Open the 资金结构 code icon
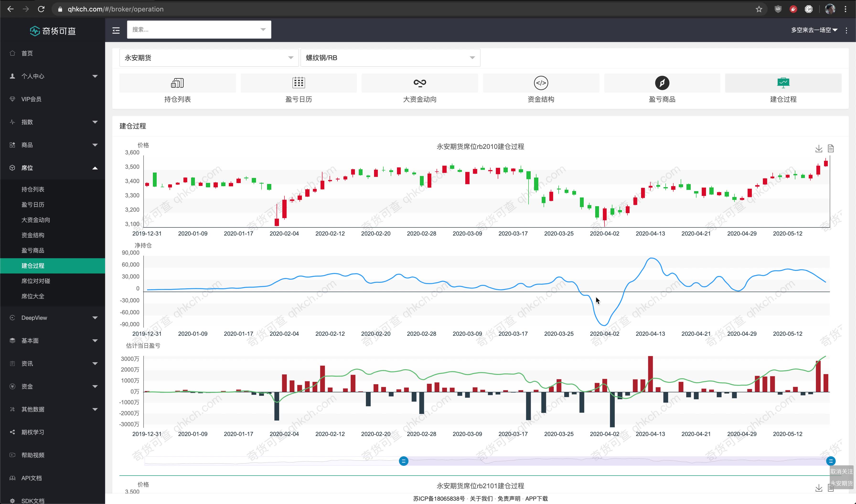 pyautogui.click(x=541, y=83)
